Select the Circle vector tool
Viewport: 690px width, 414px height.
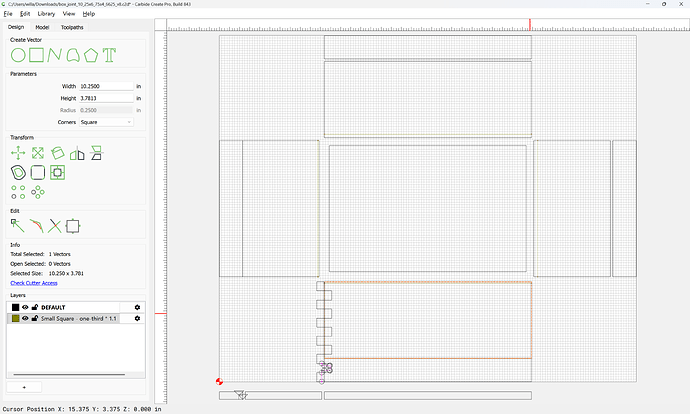(x=18, y=55)
